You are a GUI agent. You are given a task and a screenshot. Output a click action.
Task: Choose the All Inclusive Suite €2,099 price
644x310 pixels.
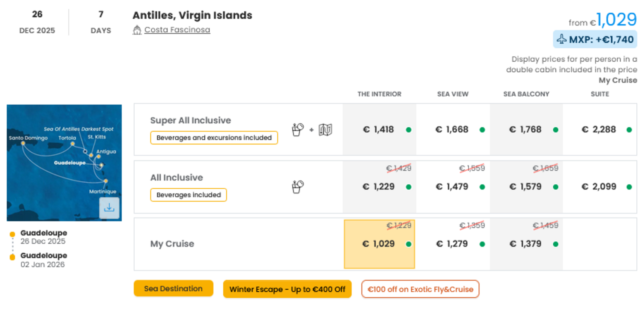(599, 187)
